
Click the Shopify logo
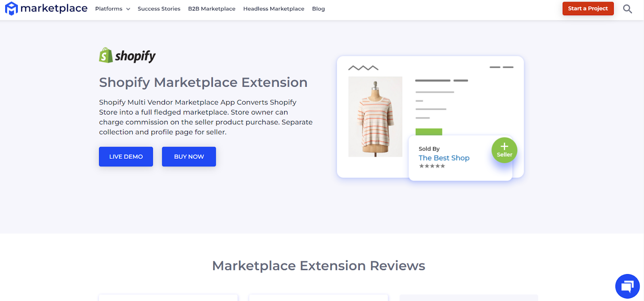pos(127,55)
